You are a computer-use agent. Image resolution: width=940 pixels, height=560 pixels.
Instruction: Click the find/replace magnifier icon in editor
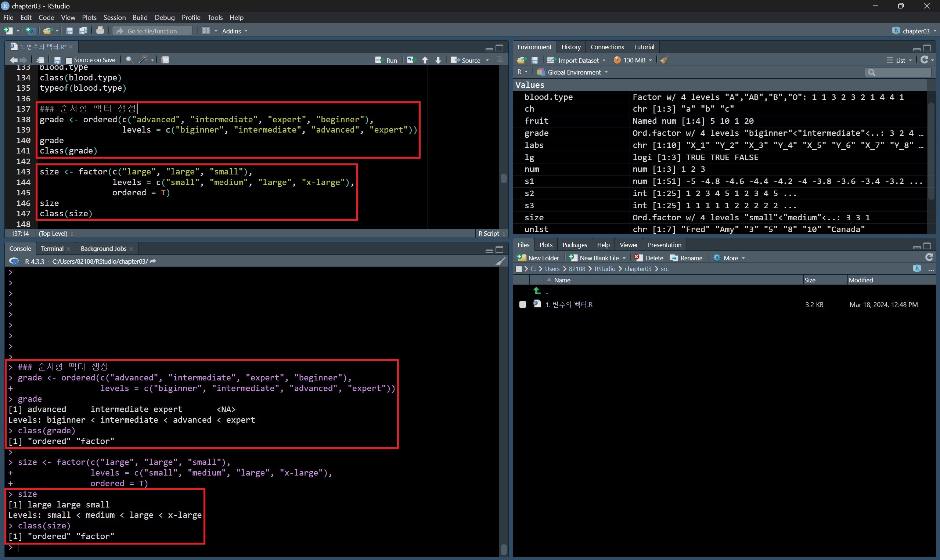point(129,59)
